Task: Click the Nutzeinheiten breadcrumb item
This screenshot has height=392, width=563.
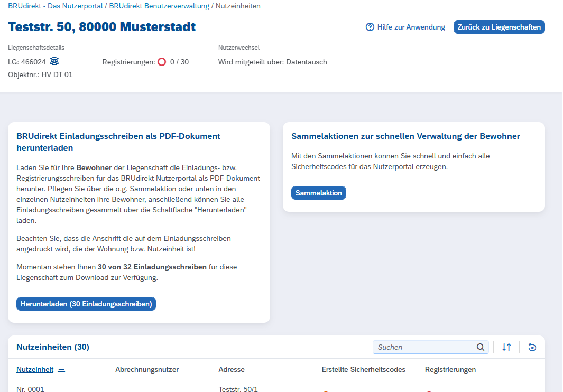Action: pos(238,6)
